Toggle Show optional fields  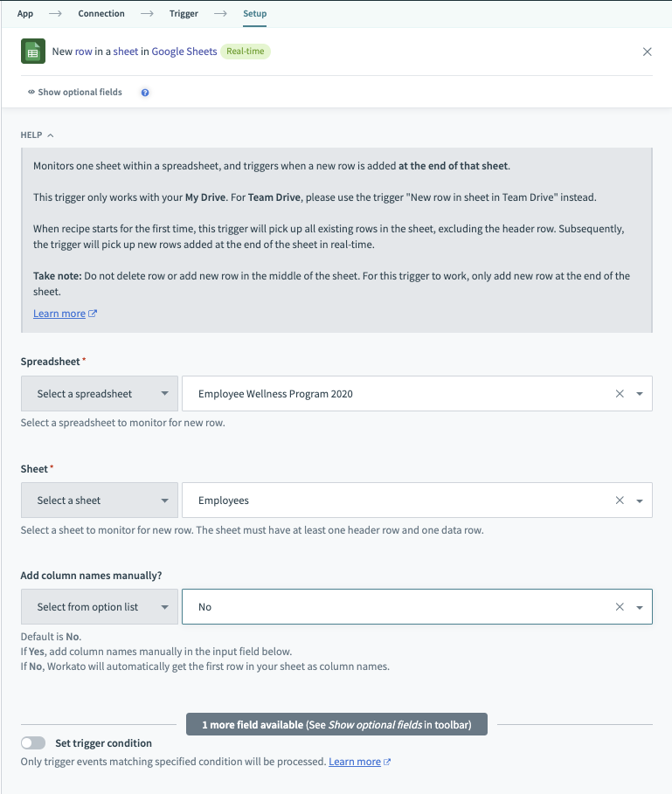[x=75, y=92]
